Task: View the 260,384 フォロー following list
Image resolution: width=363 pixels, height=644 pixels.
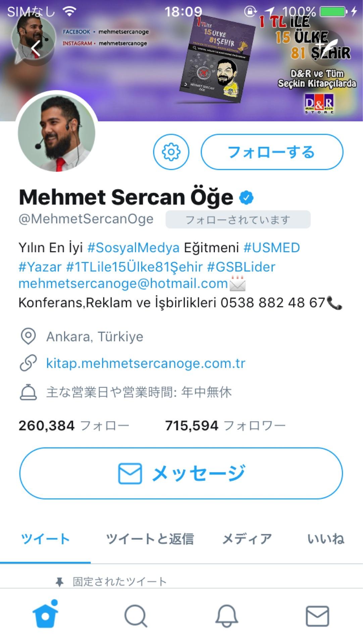Action: (x=74, y=426)
